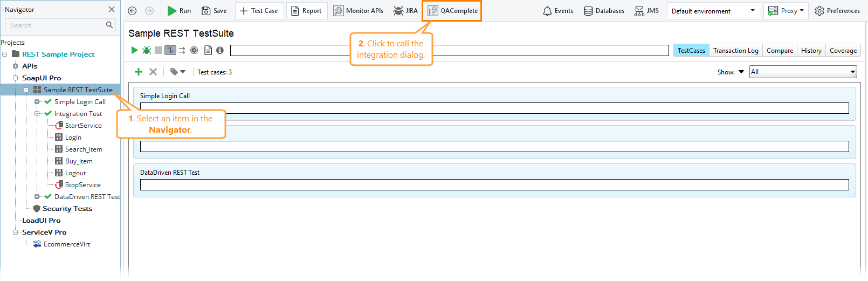Viewport: 868px width, 281px height.
Task: Select REST Sample Project in Navigator
Action: point(58,54)
